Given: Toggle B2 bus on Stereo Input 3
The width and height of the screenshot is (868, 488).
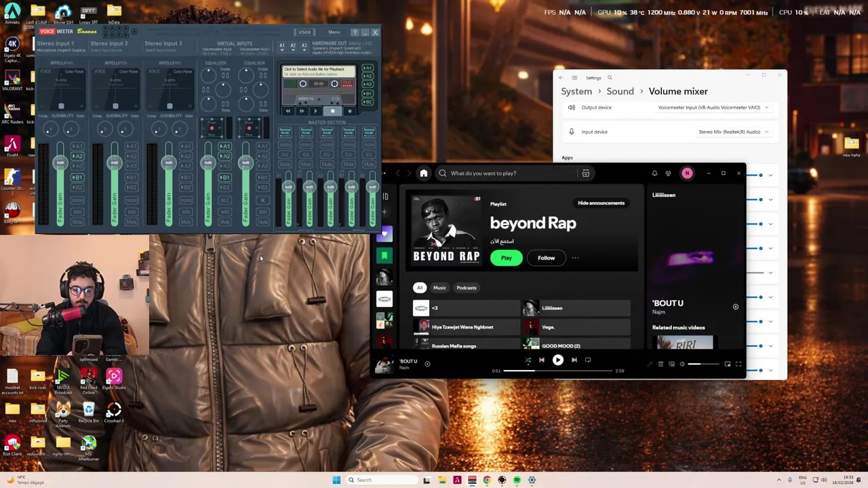Looking at the screenshot, I should 186,188.
